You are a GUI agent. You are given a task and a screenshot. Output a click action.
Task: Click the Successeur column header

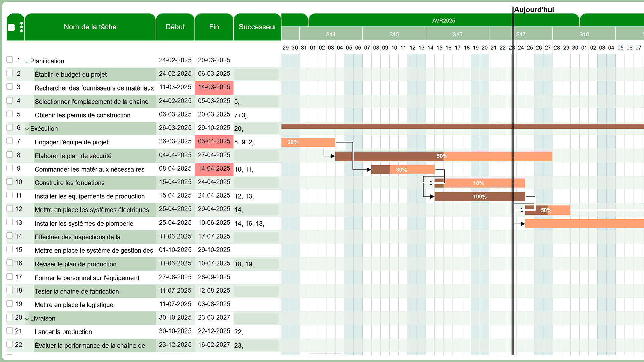click(257, 27)
